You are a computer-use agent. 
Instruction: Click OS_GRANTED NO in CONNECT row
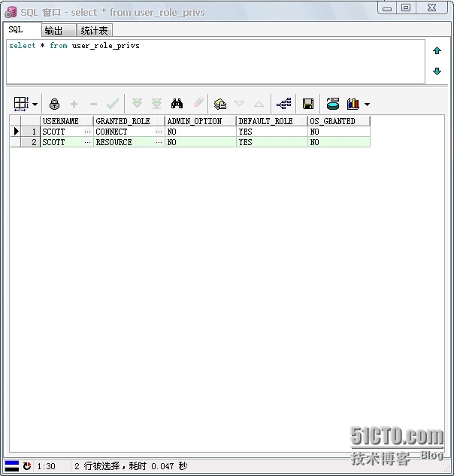[339, 132]
